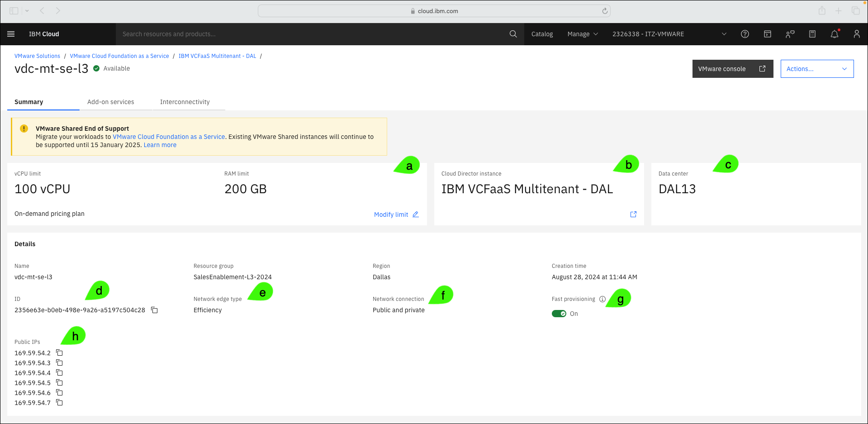The width and height of the screenshot is (868, 424).
Task: Launch IBM Cloud Shell icon
Action: point(768,34)
